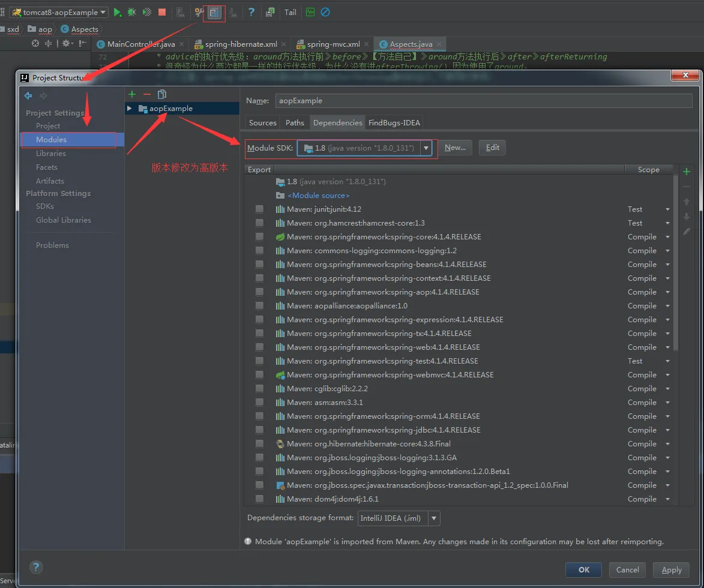This screenshot has width=704, height=588.
Task: Check Export box for Maven junit:junit:4.12
Action: coord(259,209)
